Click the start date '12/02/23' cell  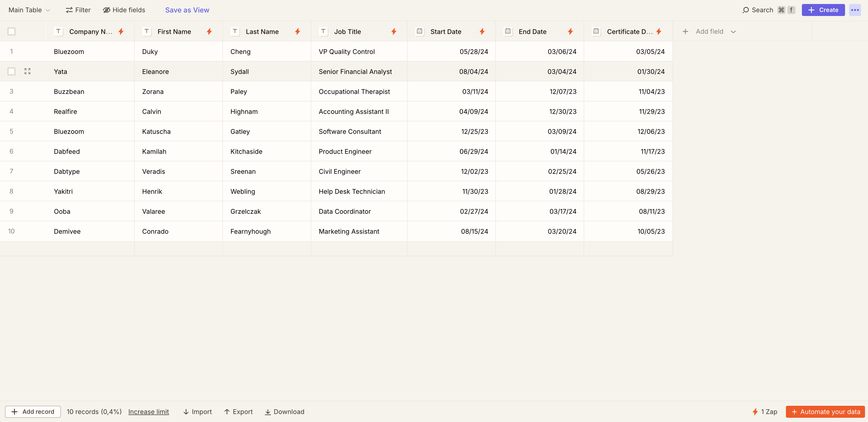tap(451, 171)
